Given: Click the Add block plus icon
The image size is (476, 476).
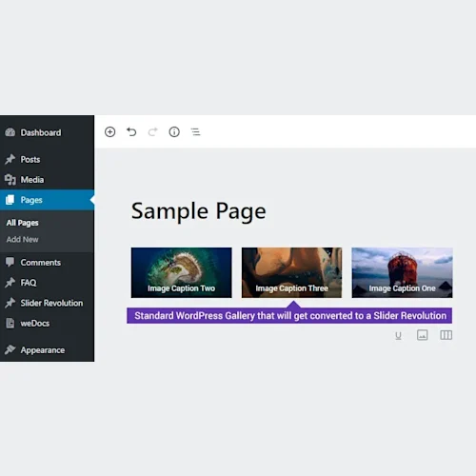Looking at the screenshot, I should point(109,131).
